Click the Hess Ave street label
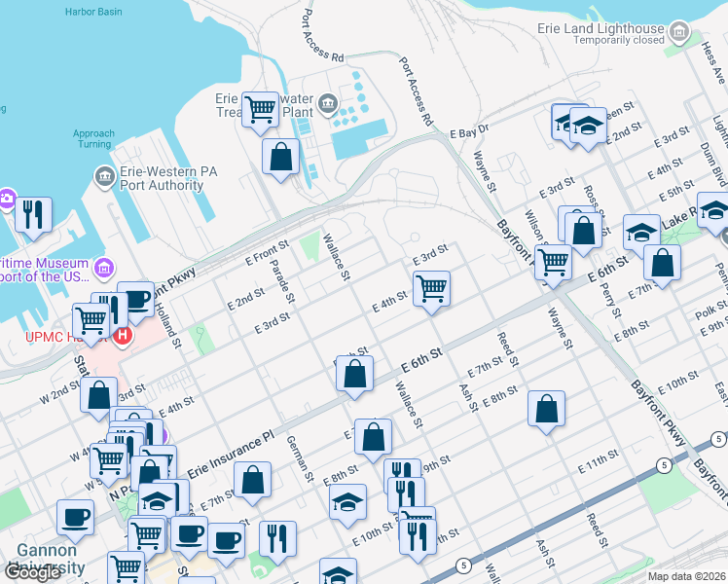 (712, 62)
